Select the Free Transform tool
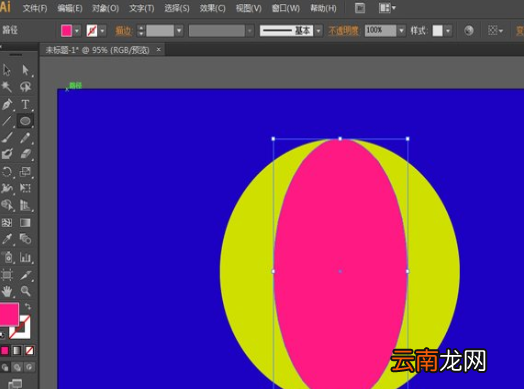This screenshot has height=389, width=524. pos(25,188)
